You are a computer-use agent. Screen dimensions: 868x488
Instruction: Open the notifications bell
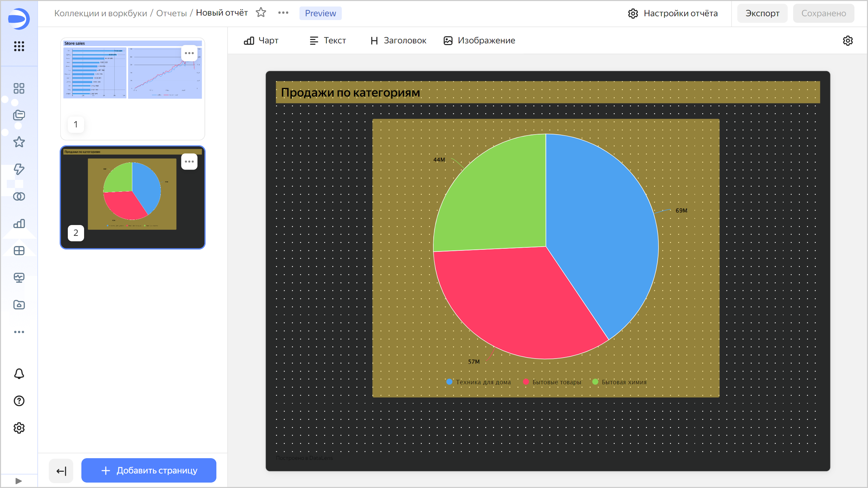(x=19, y=374)
